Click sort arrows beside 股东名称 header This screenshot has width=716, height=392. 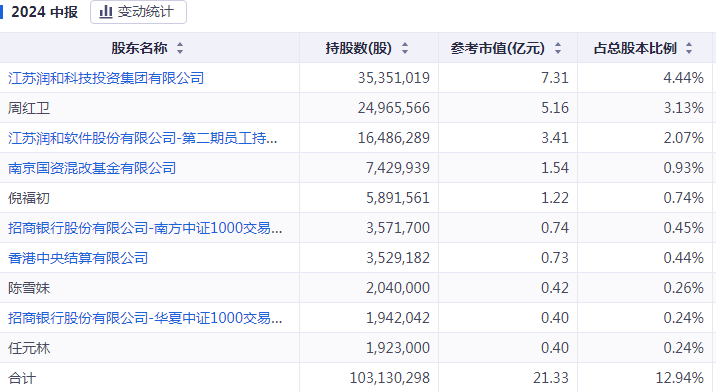tap(180, 48)
